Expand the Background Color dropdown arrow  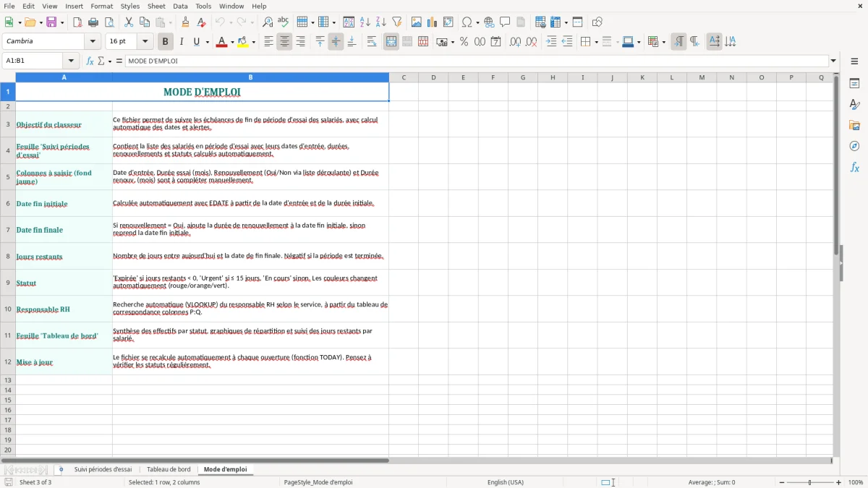point(253,42)
